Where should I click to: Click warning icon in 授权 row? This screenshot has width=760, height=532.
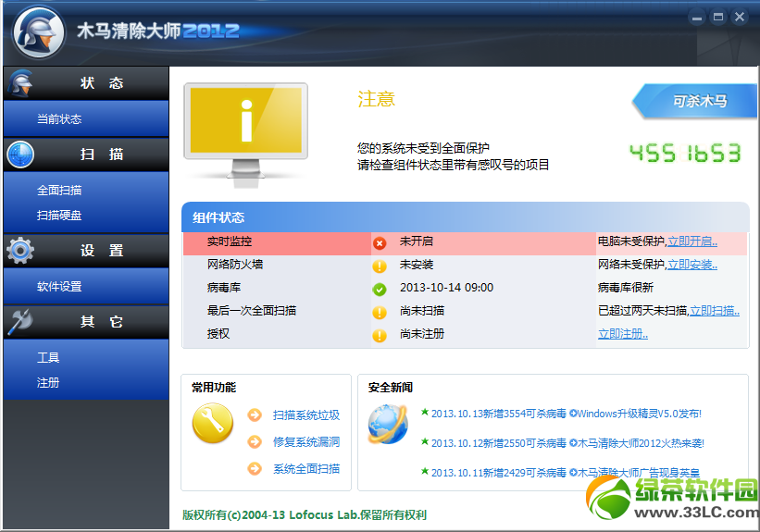pos(380,335)
